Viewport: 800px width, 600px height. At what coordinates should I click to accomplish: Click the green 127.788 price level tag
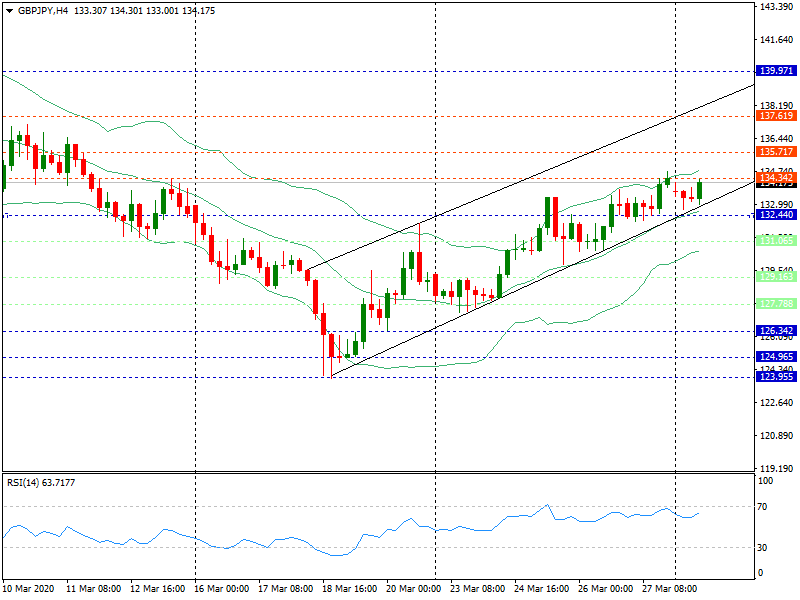pyautogui.click(x=776, y=304)
